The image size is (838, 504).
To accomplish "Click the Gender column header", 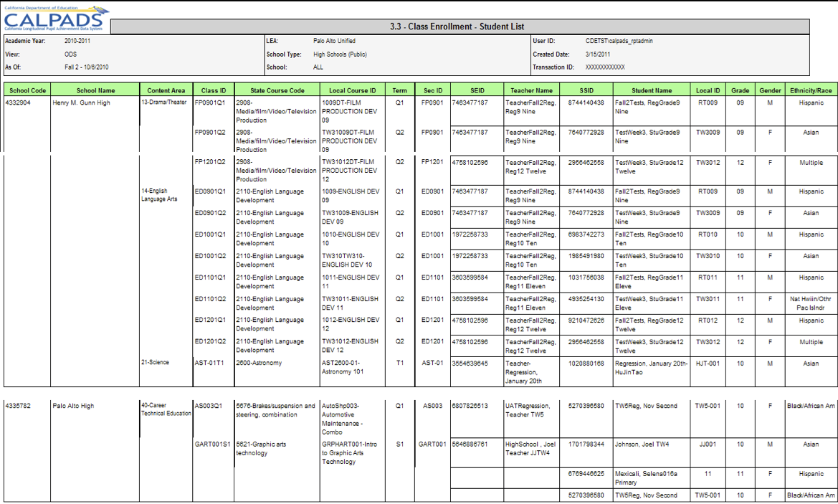I will (x=770, y=90).
